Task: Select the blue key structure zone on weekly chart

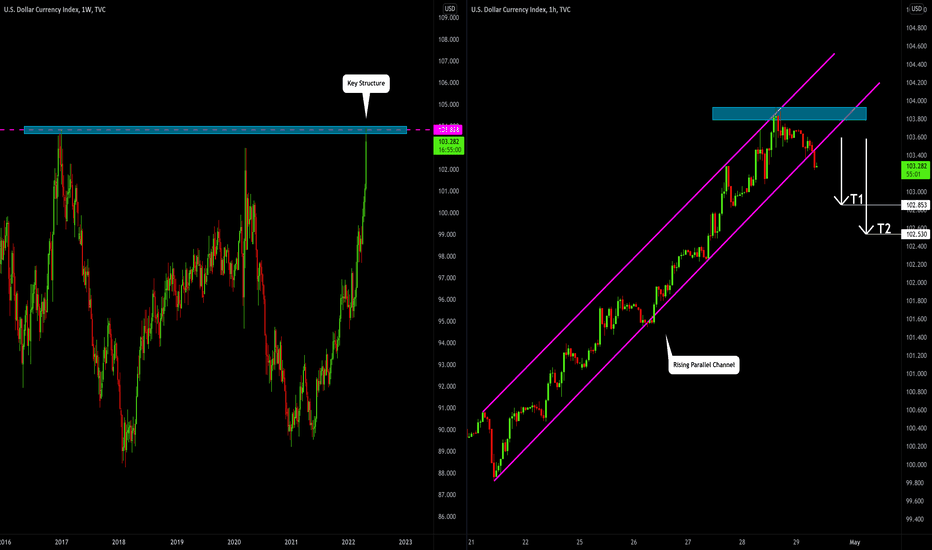Action: click(x=215, y=130)
